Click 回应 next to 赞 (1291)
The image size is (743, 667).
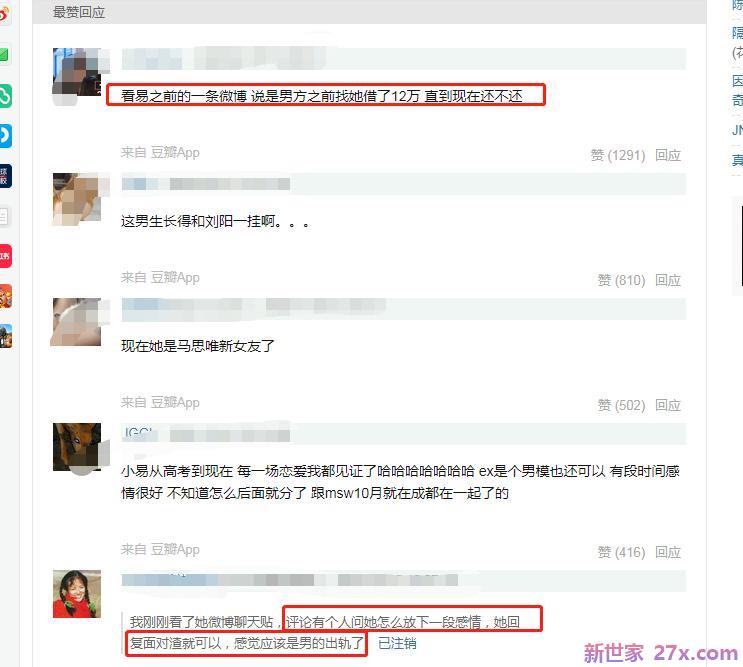tap(668, 155)
